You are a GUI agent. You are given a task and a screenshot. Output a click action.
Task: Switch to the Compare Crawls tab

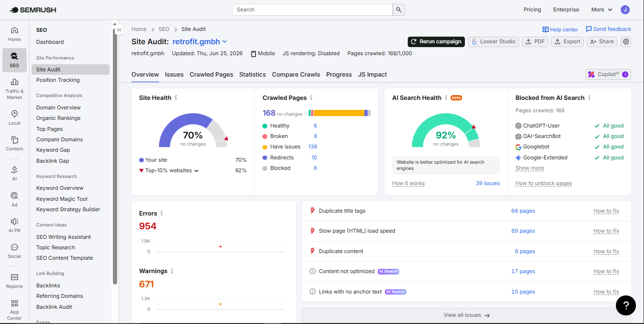pyautogui.click(x=296, y=74)
